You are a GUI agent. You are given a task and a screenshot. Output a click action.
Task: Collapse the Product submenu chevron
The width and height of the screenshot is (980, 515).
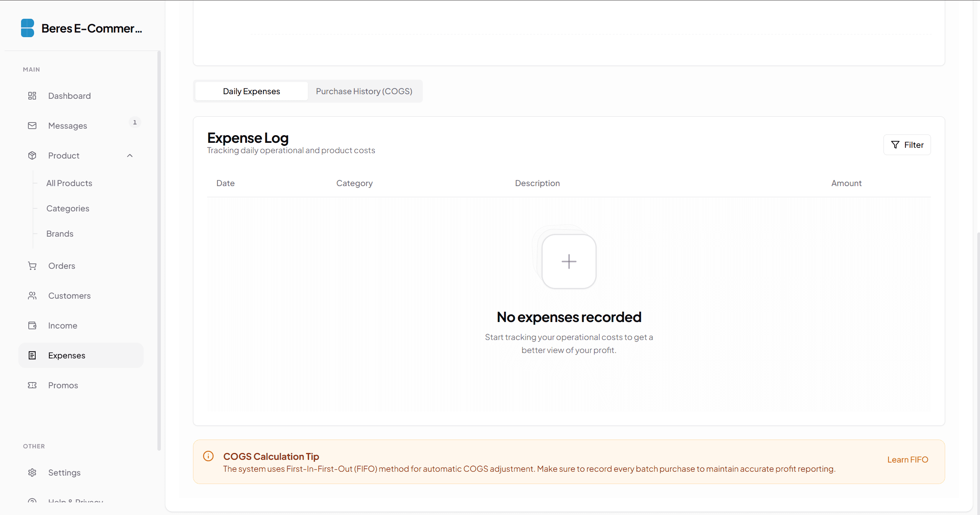[130, 155]
